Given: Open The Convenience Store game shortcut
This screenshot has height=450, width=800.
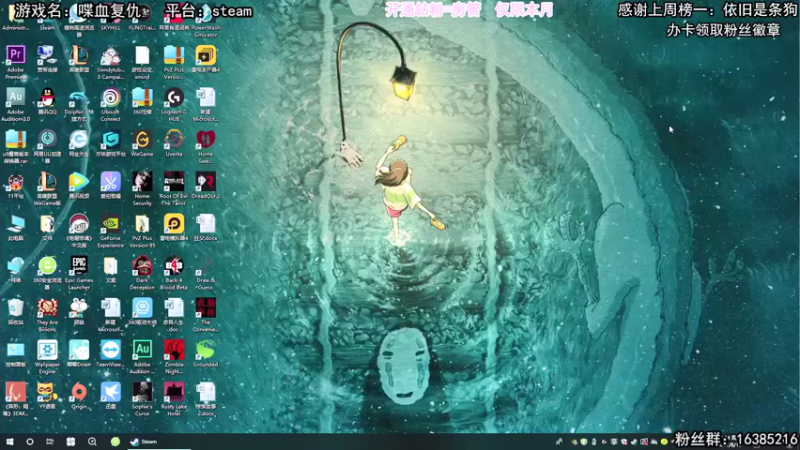Looking at the screenshot, I should pos(206,314).
